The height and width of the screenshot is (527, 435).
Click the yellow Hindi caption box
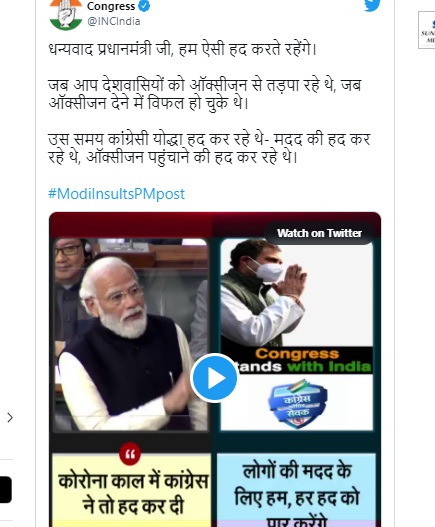[132, 490]
